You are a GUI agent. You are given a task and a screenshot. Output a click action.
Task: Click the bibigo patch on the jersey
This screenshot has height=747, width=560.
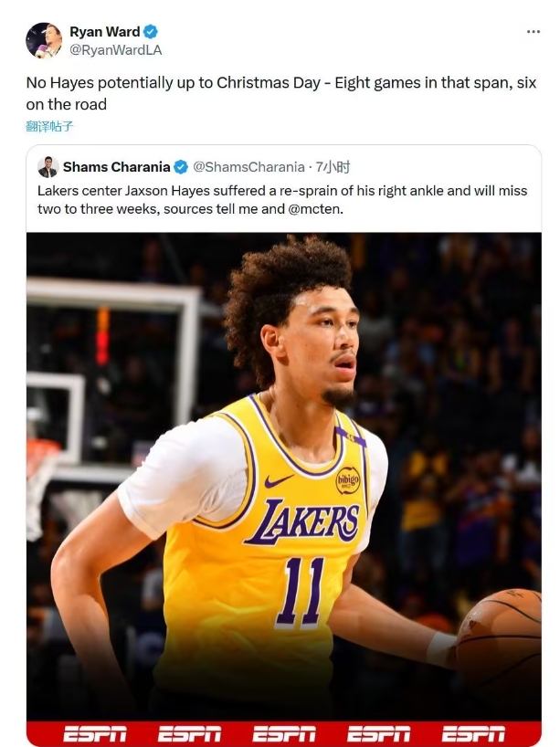[x=347, y=479]
